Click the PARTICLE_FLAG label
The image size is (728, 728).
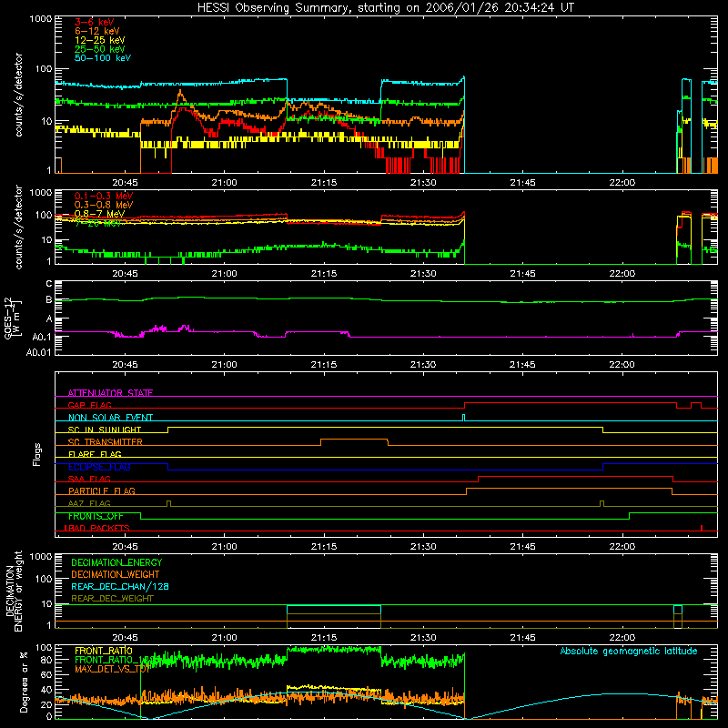[x=102, y=490]
